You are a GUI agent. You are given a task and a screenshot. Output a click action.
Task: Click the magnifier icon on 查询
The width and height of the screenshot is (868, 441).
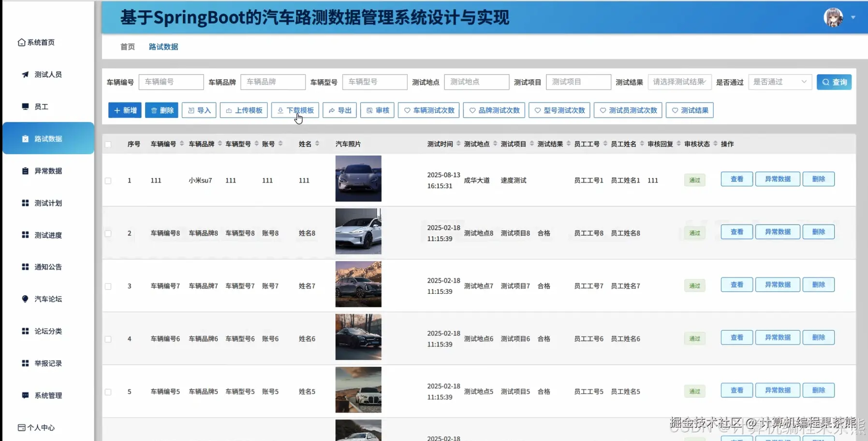pyautogui.click(x=826, y=82)
